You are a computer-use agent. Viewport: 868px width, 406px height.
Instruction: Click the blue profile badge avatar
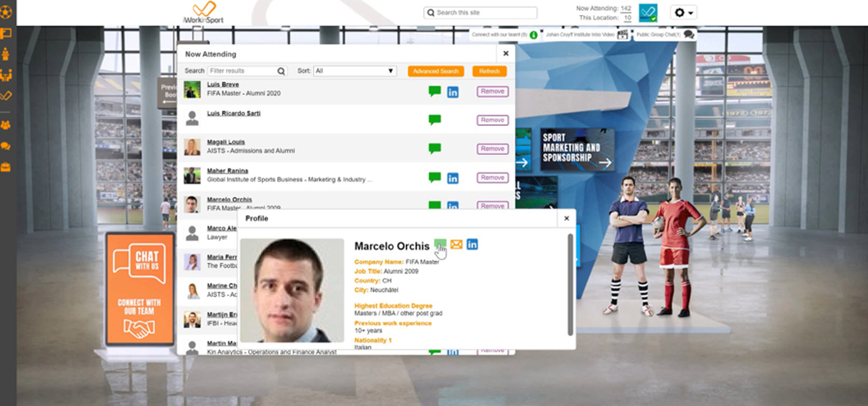point(648,13)
